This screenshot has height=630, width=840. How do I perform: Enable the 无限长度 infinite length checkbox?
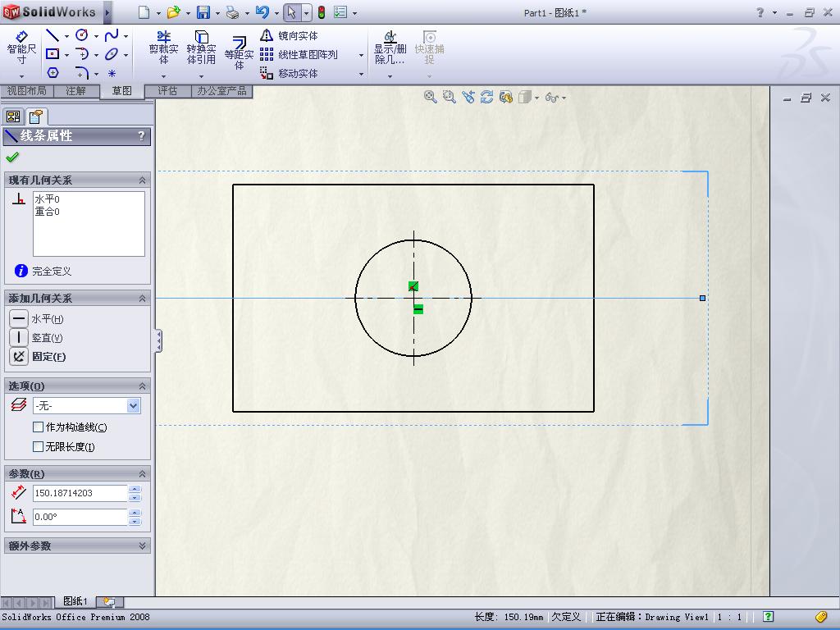coord(38,446)
